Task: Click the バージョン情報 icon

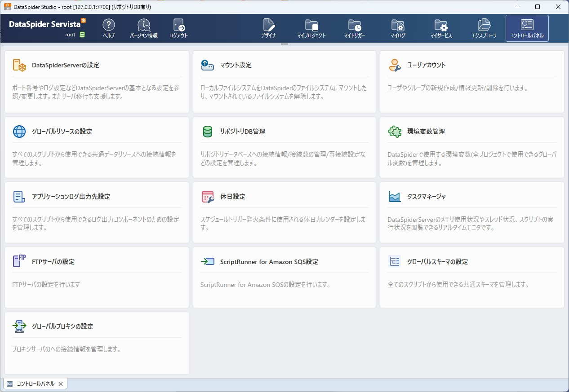Action: pos(143,28)
